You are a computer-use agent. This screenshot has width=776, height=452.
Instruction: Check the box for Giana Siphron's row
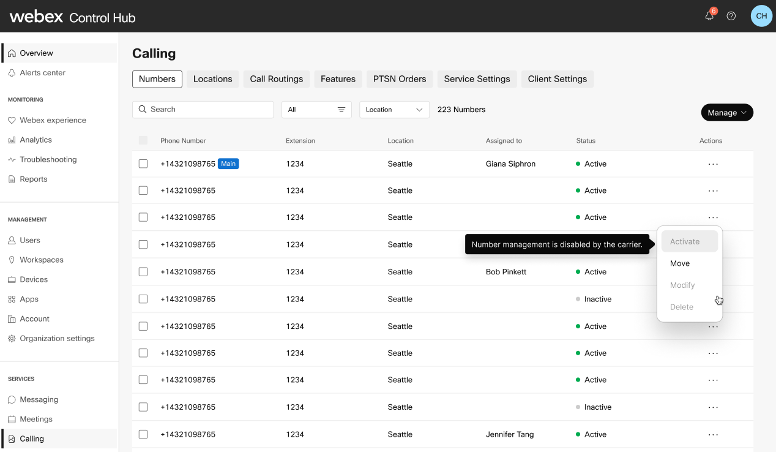click(143, 164)
